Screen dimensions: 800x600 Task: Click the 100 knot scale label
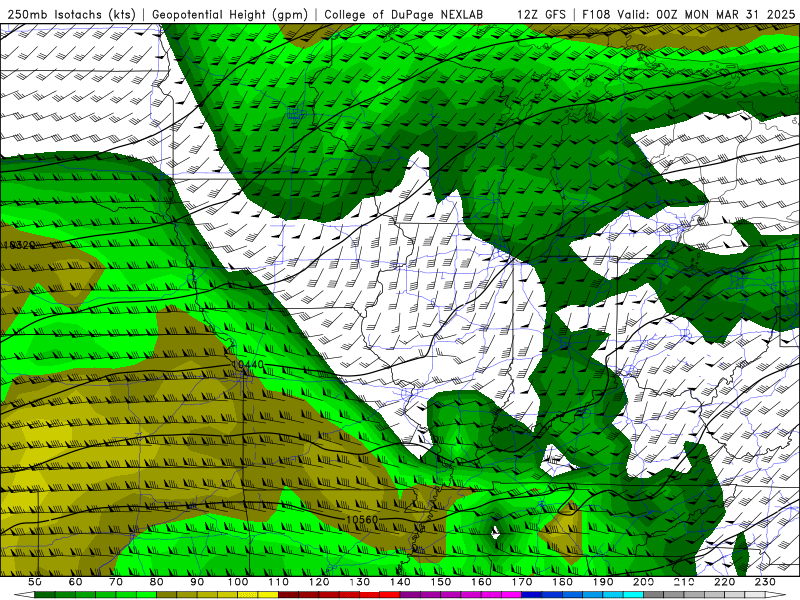coord(238,582)
